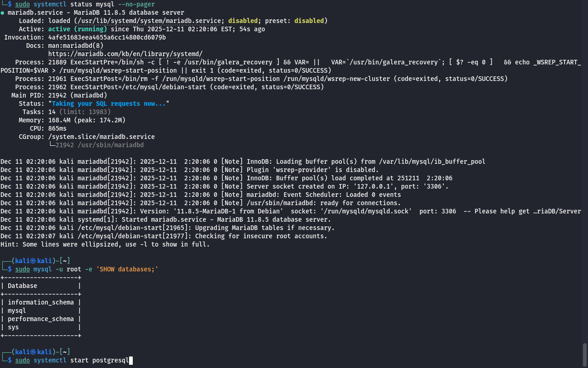Click the CGroup tree entry for /usr/sbin/mariadbd
This screenshot has height=368, width=588.
pos(99,145)
